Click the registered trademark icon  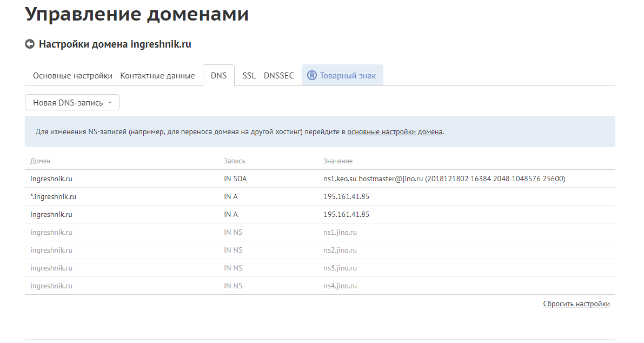click(x=311, y=76)
